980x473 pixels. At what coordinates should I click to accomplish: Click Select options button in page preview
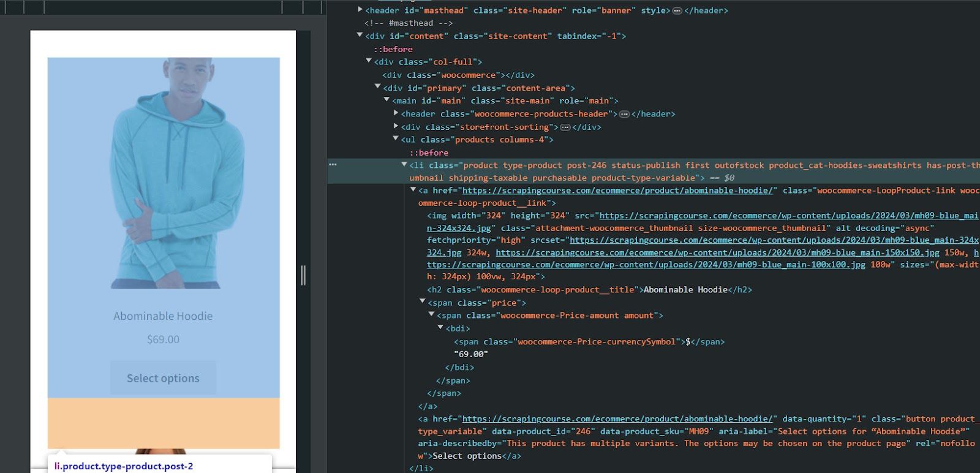(x=163, y=378)
